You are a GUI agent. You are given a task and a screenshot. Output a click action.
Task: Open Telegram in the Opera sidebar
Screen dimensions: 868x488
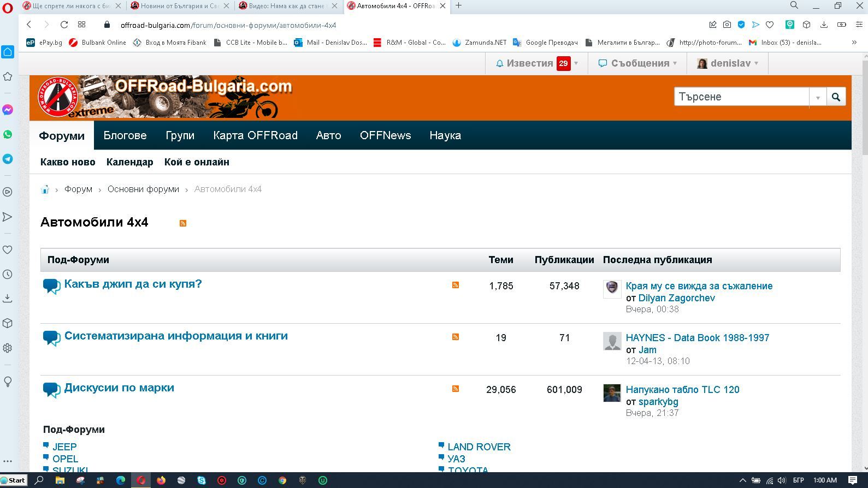(x=8, y=159)
